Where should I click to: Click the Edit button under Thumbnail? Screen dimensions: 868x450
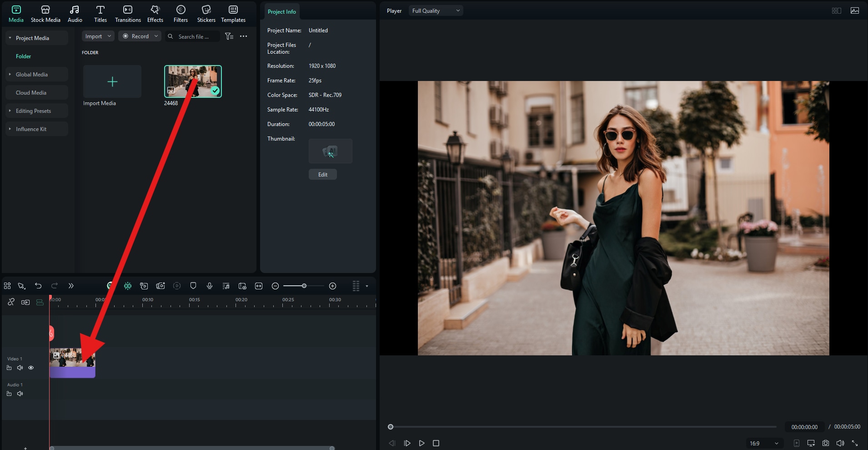(323, 174)
